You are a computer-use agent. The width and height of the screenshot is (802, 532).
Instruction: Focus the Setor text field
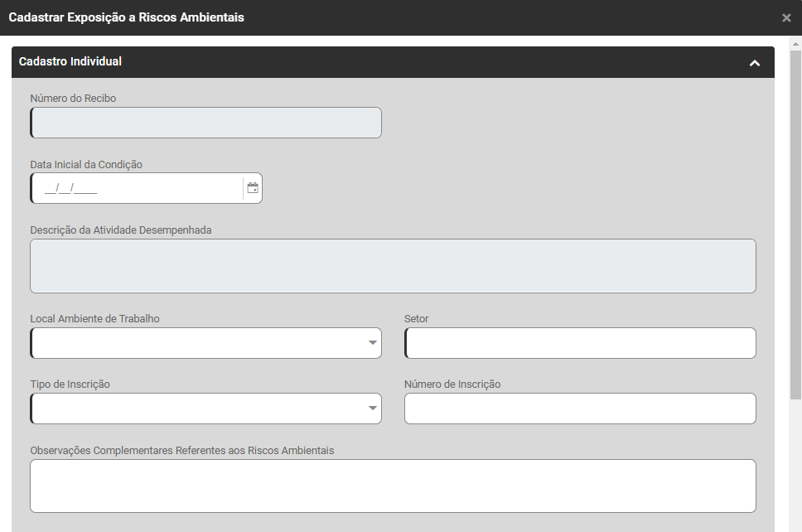point(580,343)
